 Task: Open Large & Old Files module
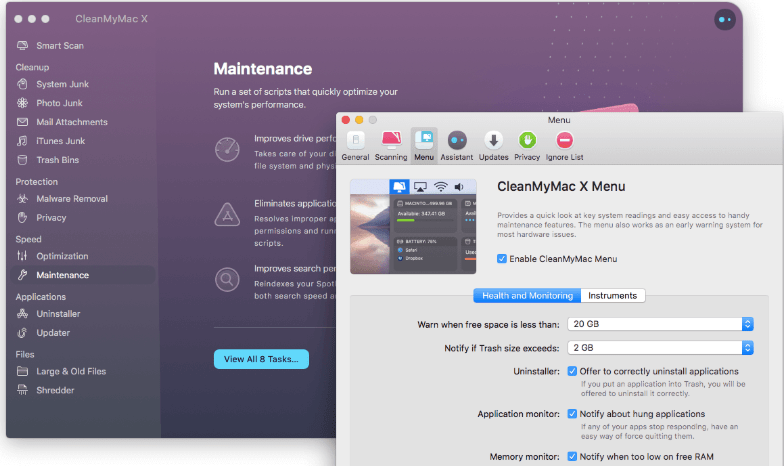point(71,372)
